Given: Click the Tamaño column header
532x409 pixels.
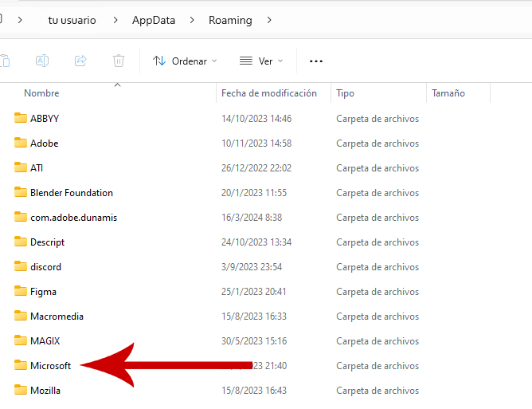Looking at the screenshot, I should [x=448, y=93].
